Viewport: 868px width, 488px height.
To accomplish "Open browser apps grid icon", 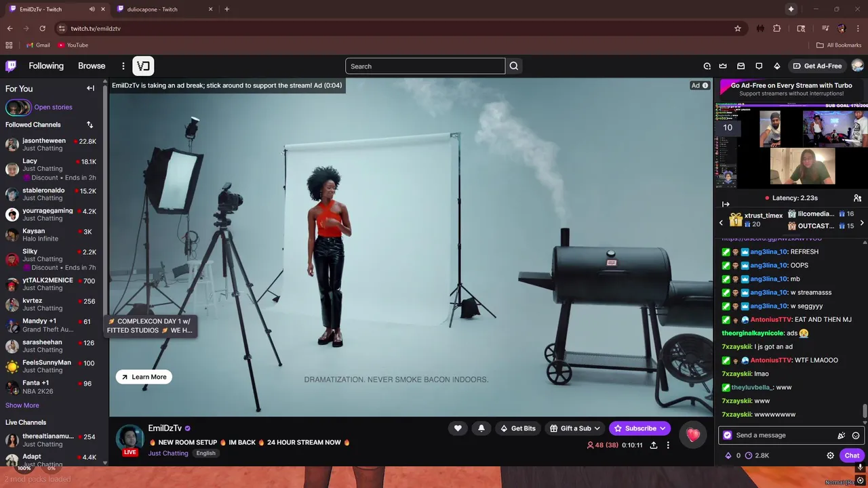I will pos(9,45).
